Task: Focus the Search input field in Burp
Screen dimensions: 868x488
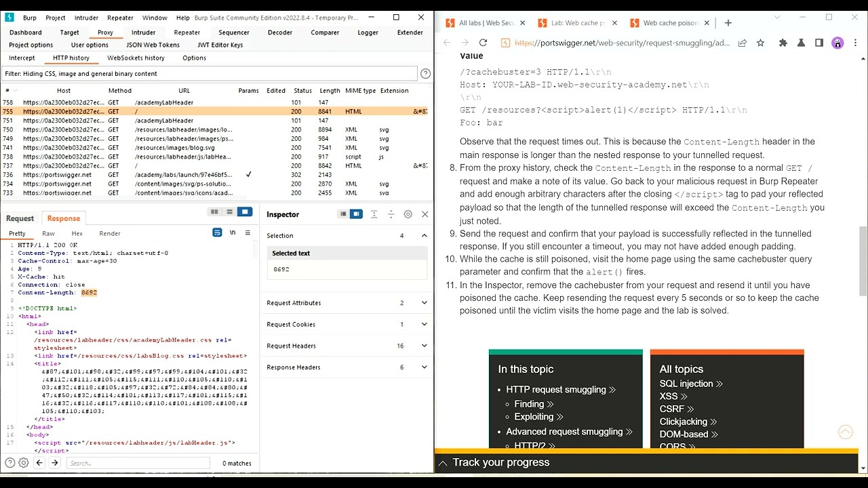Action: point(140,463)
